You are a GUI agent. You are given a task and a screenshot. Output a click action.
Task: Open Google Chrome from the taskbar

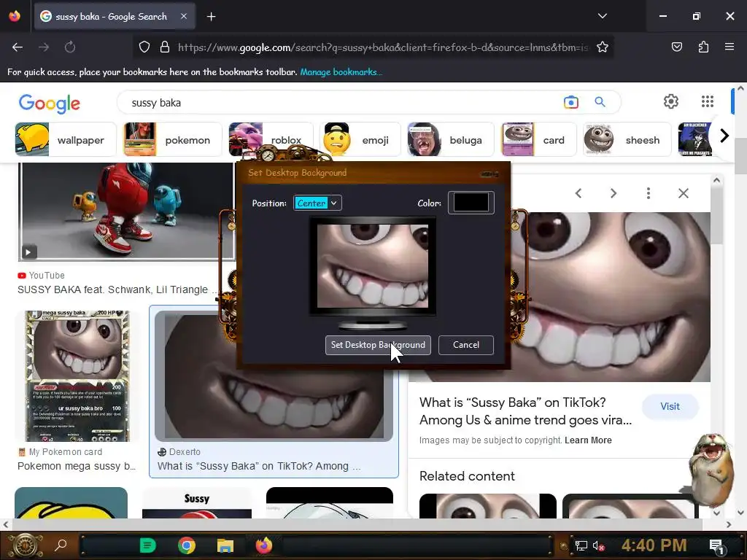point(187,545)
